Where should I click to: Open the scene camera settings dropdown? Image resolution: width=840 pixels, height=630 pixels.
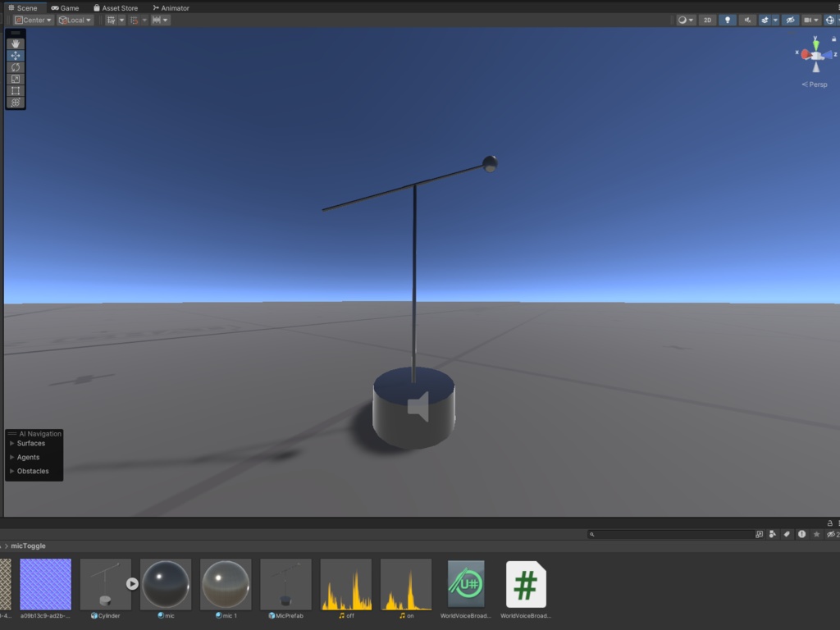tap(811, 20)
